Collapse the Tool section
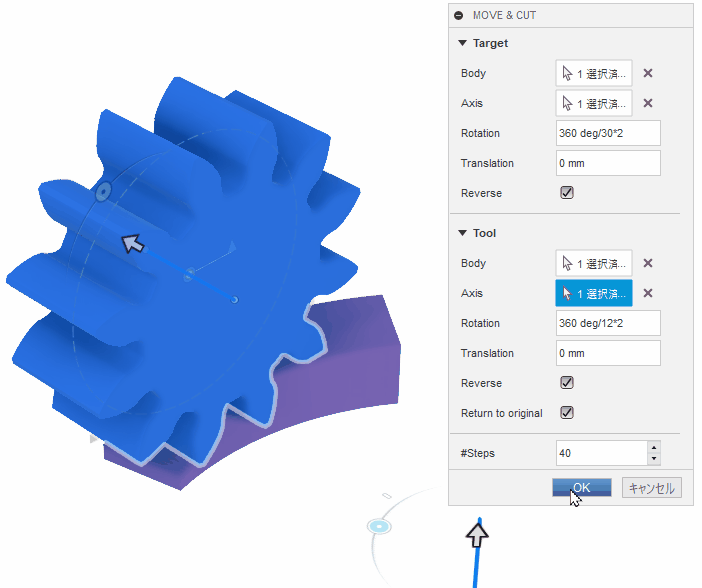Image resolution: width=702 pixels, height=588 pixels. (x=463, y=233)
